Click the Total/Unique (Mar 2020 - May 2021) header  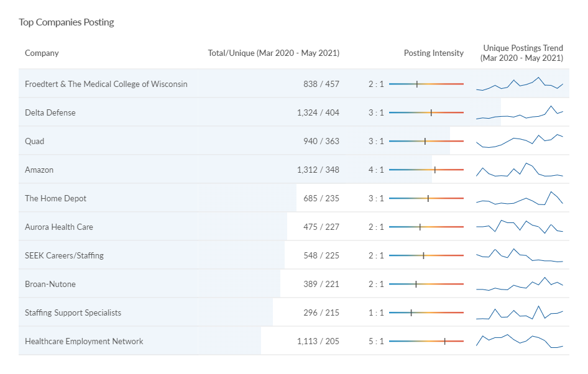tap(273, 53)
